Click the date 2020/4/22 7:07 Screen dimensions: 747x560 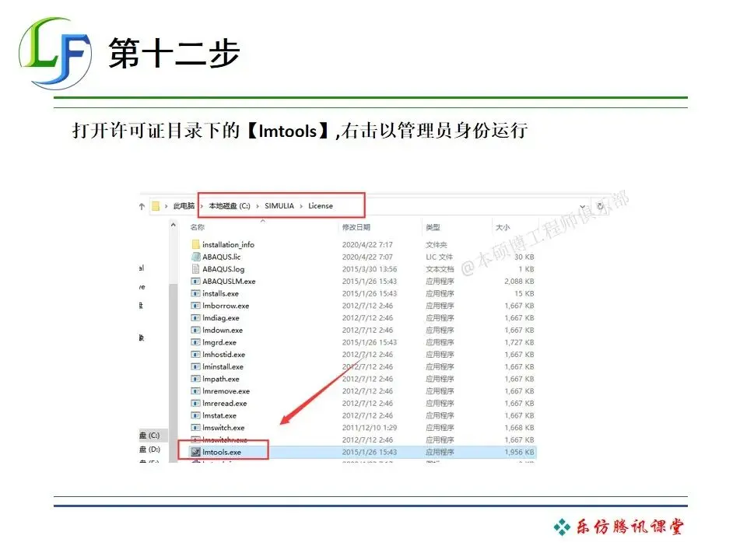coord(367,257)
